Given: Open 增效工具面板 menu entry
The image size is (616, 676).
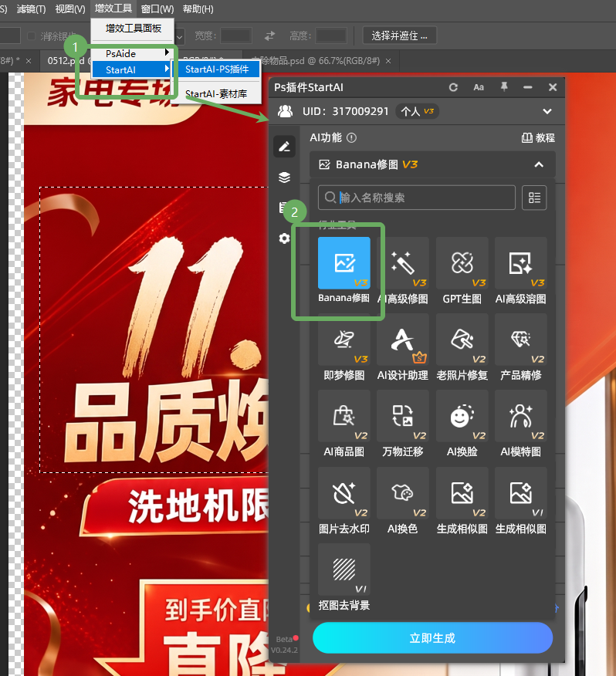Looking at the screenshot, I should [x=133, y=29].
